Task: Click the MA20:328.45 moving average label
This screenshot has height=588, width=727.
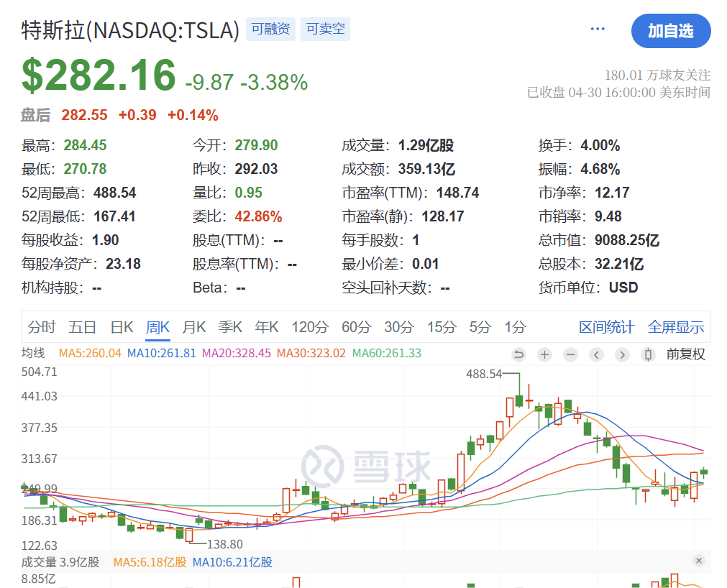Action: [x=237, y=353]
